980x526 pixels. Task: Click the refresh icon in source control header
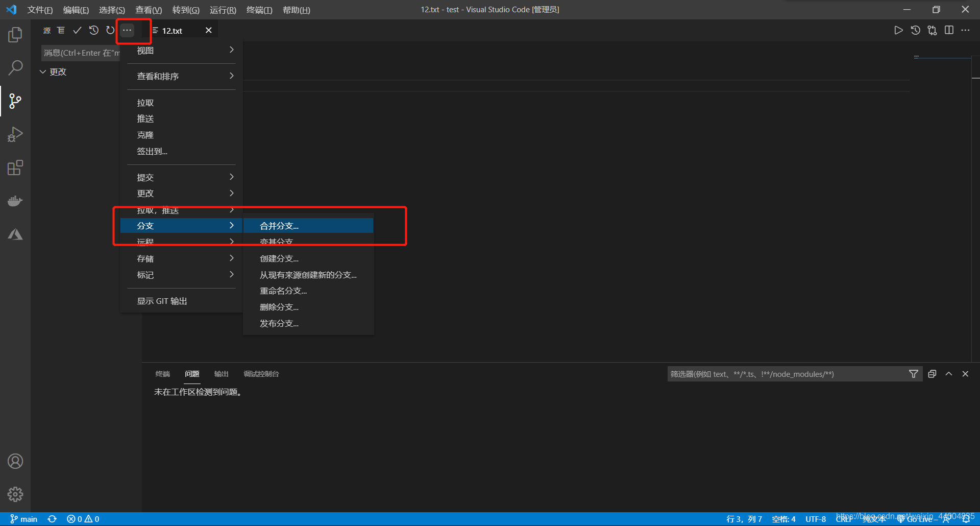[110, 30]
